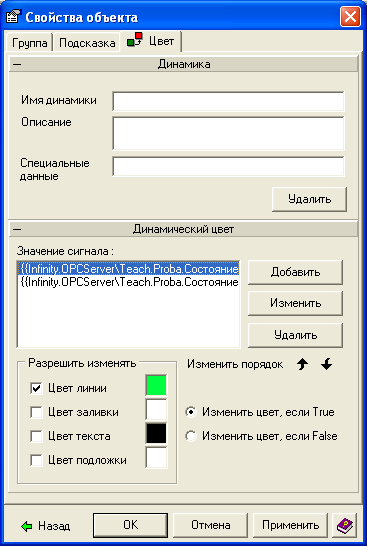Click the Добавить button
This screenshot has height=546, width=367.
coord(295,272)
